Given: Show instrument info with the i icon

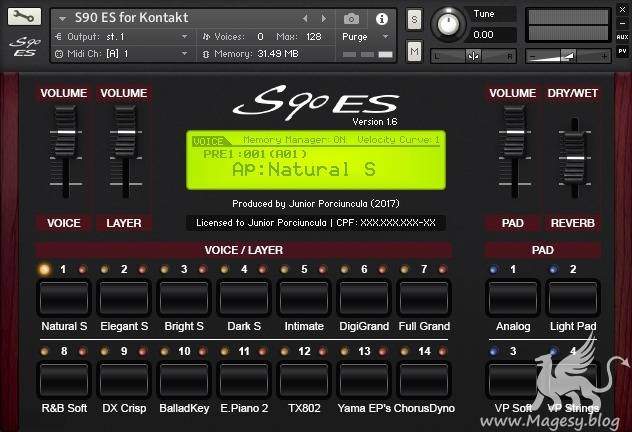Looking at the screenshot, I should (x=382, y=19).
